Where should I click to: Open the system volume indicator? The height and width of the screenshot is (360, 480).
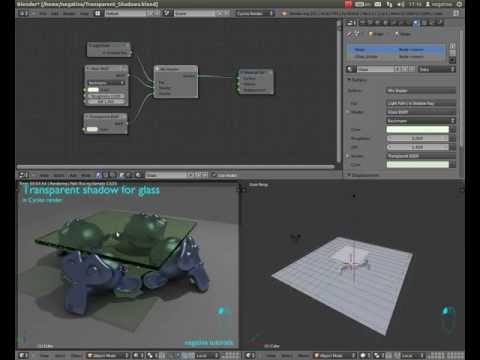pyautogui.click(x=400, y=4)
